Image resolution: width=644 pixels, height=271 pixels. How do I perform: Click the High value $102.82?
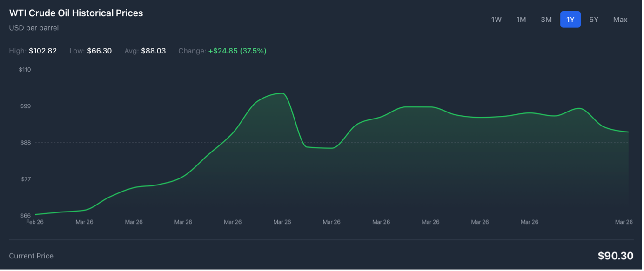pyautogui.click(x=43, y=51)
